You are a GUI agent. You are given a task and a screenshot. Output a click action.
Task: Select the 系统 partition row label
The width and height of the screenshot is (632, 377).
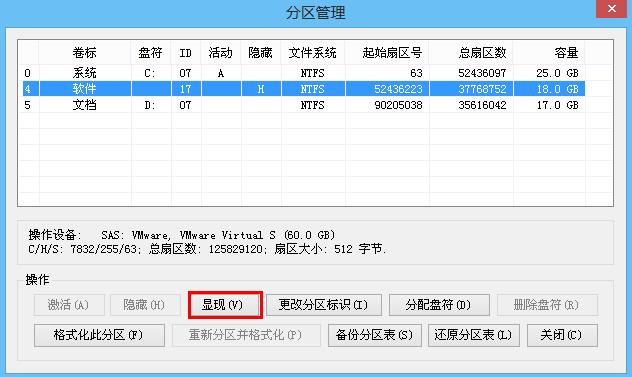pos(85,73)
